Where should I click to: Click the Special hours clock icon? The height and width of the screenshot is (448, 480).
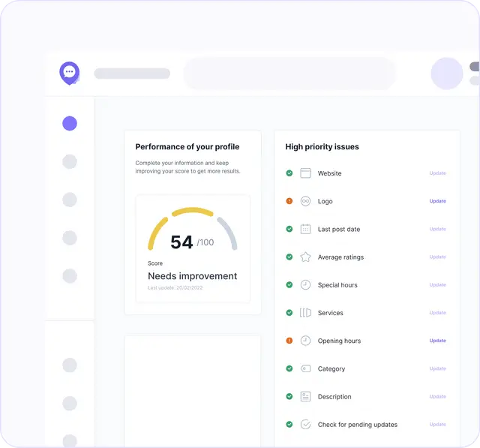click(305, 285)
